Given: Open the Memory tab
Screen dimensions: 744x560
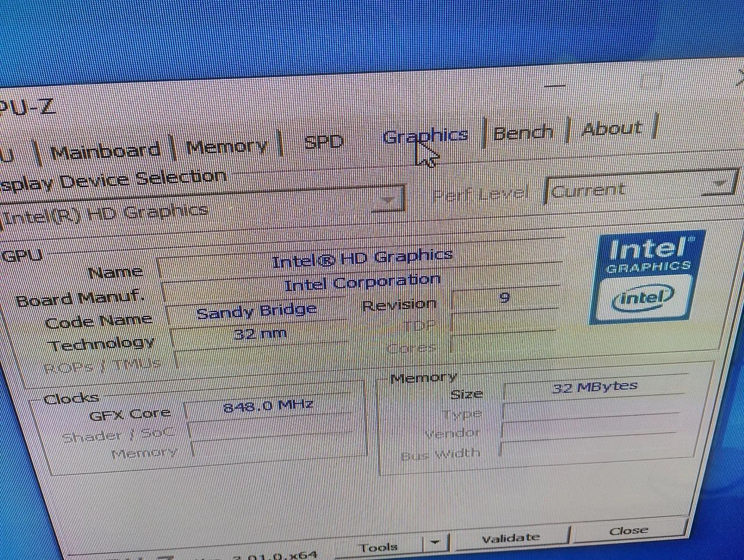Looking at the screenshot, I should (x=227, y=146).
